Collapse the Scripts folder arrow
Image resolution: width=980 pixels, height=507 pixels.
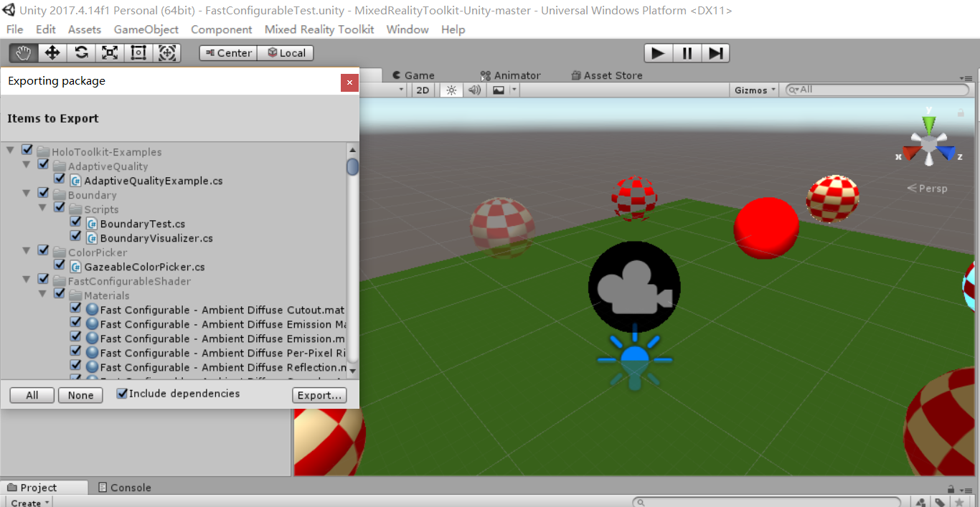click(x=43, y=207)
